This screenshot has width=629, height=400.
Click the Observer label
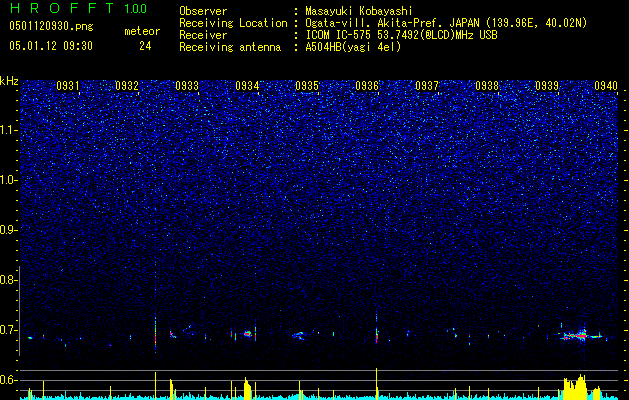pyautogui.click(x=203, y=11)
